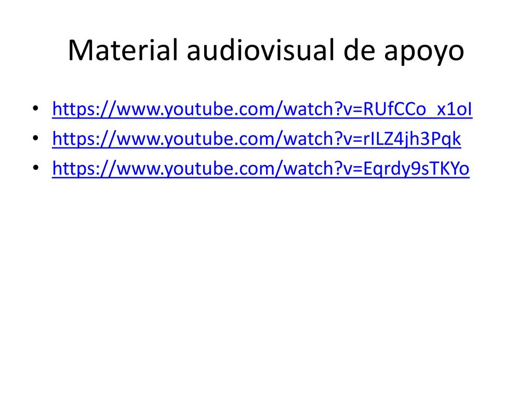The width and height of the screenshot is (532, 399).
Task: Open the YouTube link ending in rILZ4jh3Pqk
Action: coord(257,139)
